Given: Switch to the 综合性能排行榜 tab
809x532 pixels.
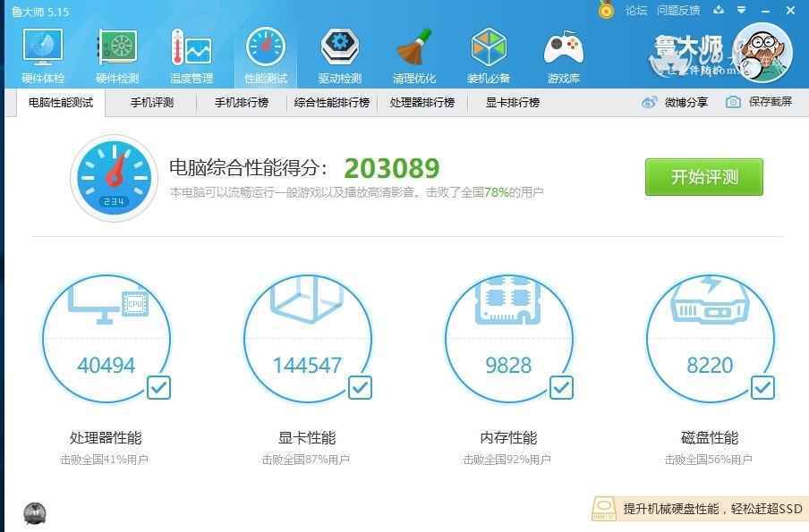Looking at the screenshot, I should [x=332, y=103].
